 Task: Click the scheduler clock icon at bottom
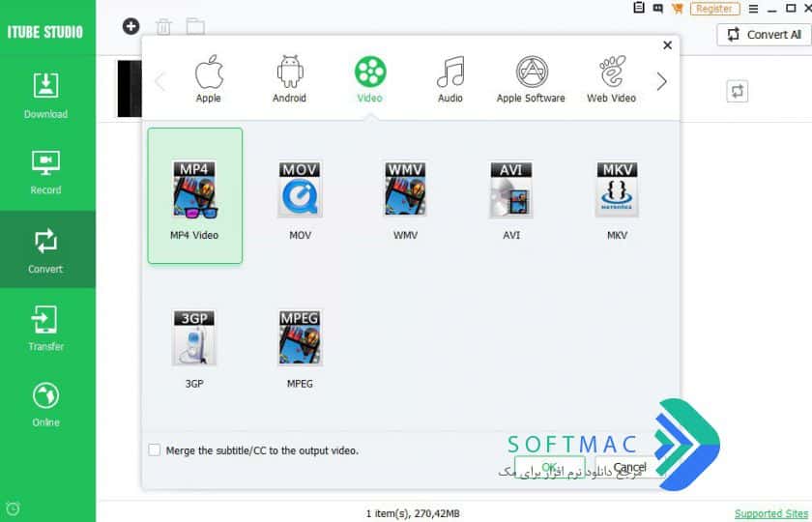13,508
